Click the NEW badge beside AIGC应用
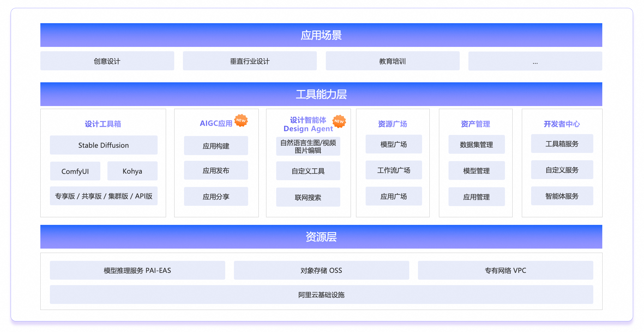 241,120
